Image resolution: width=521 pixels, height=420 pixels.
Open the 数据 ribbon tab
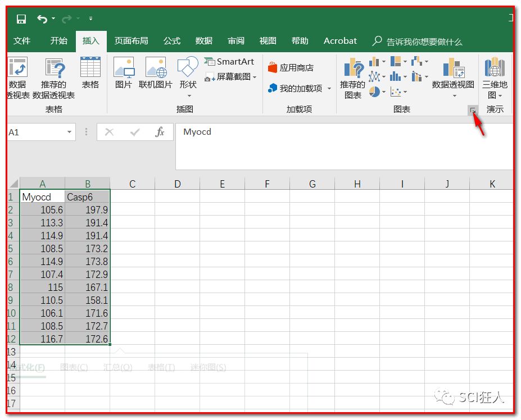tap(203, 40)
